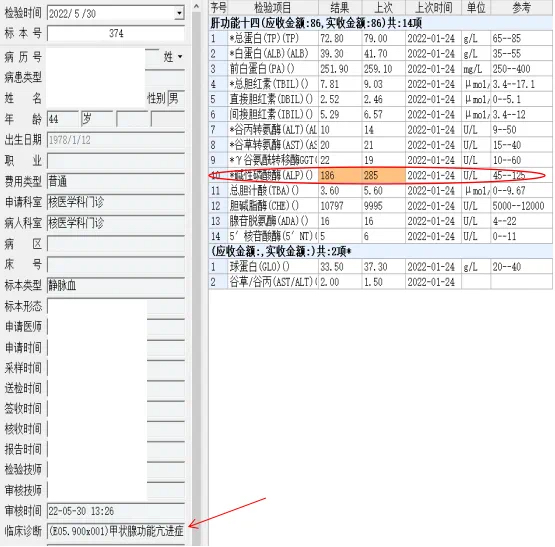Image resolution: width=555 pixels, height=547 pixels.
Task: Click the 审核时间 field 22-05-30 13:26
Action: [116, 511]
